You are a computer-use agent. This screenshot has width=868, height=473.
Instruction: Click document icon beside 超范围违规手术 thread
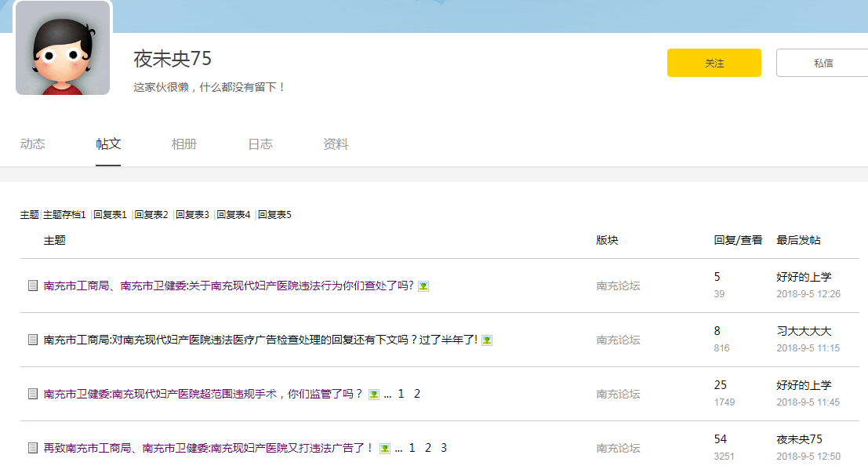tap(33, 394)
